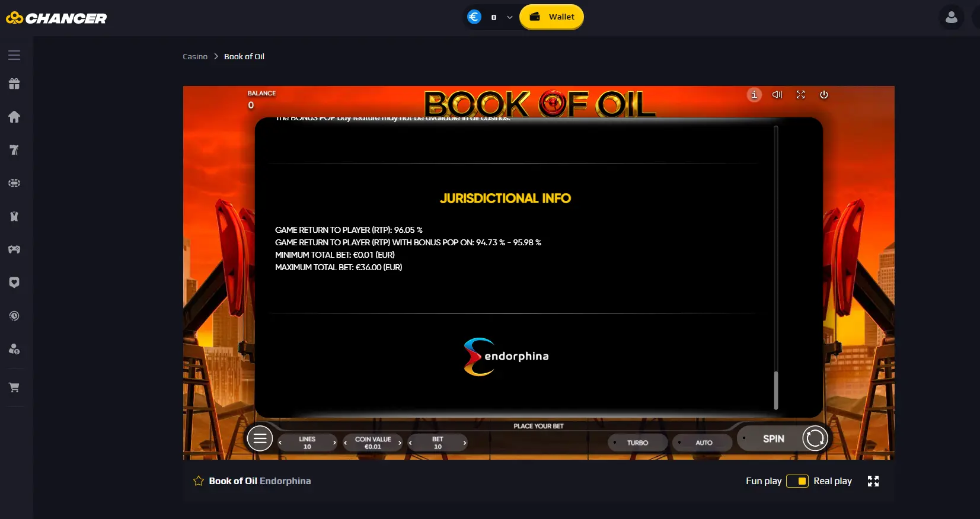The width and height of the screenshot is (980, 519).
Task: Decrease the LINES value
Action: pos(280,443)
